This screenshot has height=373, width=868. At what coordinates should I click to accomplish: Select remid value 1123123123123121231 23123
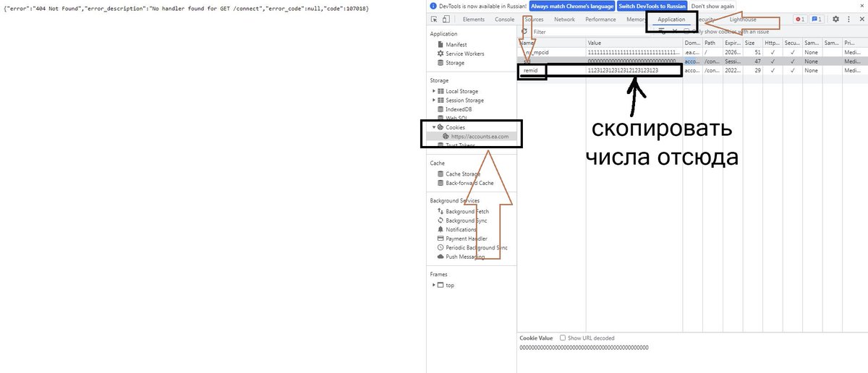pos(624,71)
